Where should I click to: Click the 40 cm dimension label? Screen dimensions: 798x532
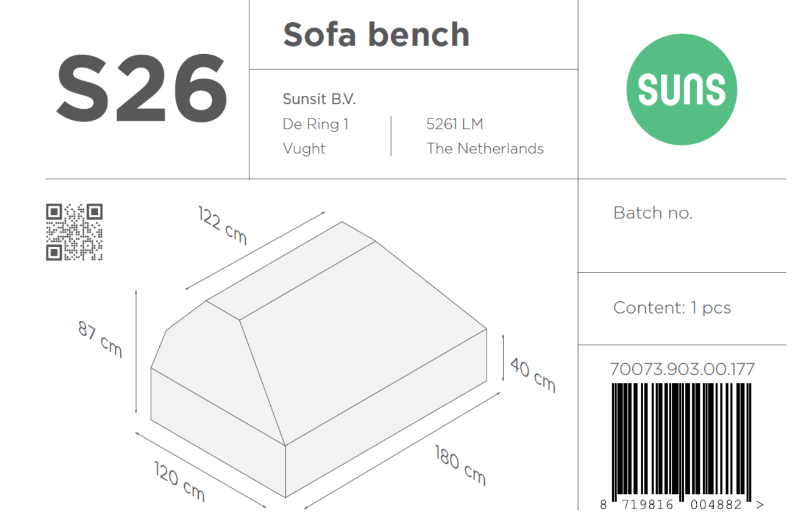tap(533, 375)
